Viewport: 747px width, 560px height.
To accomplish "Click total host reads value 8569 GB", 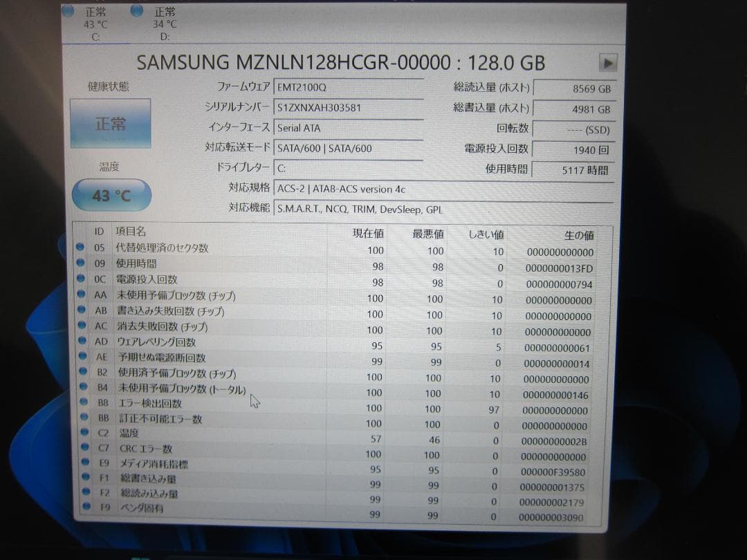I will coord(574,88).
